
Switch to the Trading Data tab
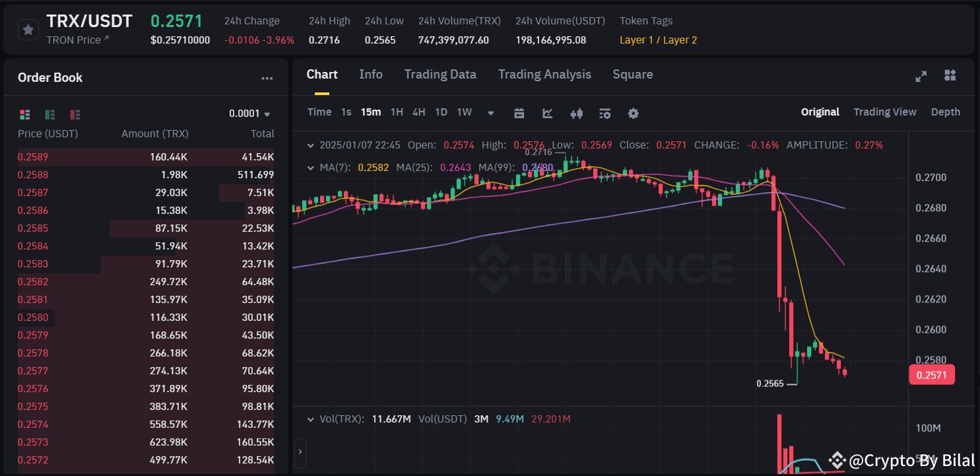(440, 74)
